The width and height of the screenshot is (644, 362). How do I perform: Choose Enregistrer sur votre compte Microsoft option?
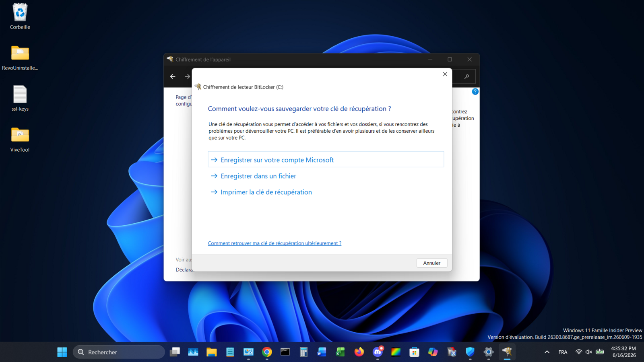click(x=326, y=160)
